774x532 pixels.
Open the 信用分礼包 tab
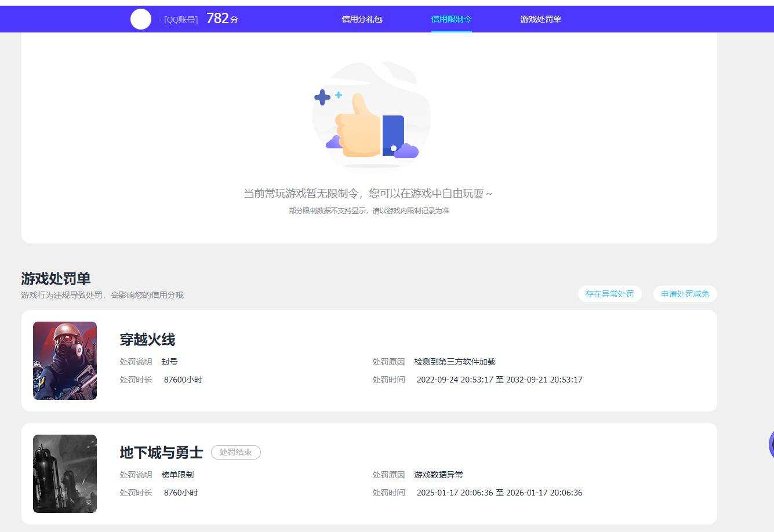[x=362, y=19]
